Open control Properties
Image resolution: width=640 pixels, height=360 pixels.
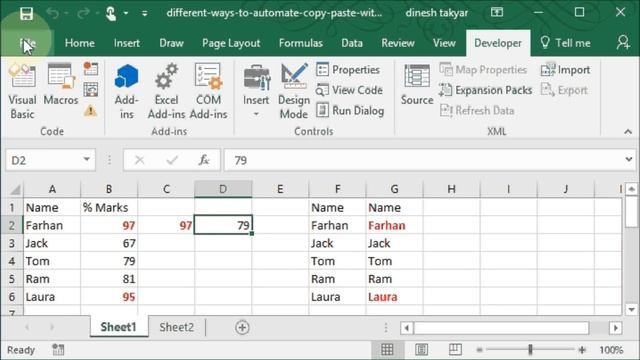(348, 69)
